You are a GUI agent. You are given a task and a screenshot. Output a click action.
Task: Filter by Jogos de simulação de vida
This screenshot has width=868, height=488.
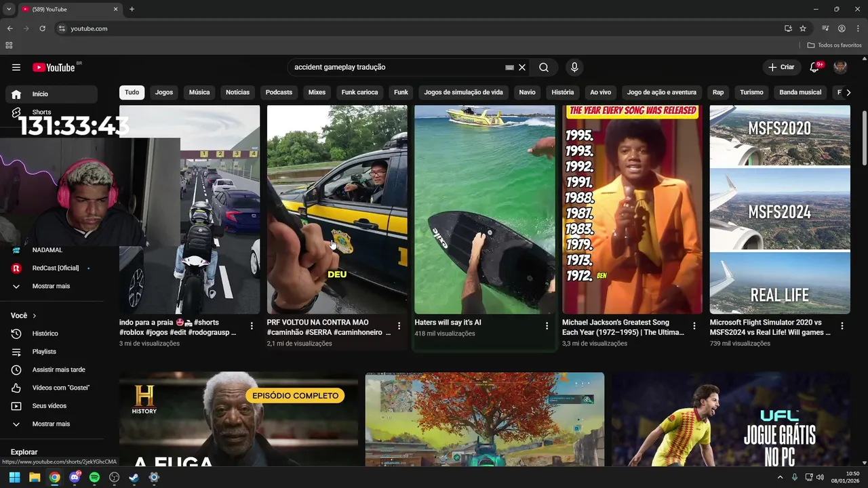coord(463,92)
